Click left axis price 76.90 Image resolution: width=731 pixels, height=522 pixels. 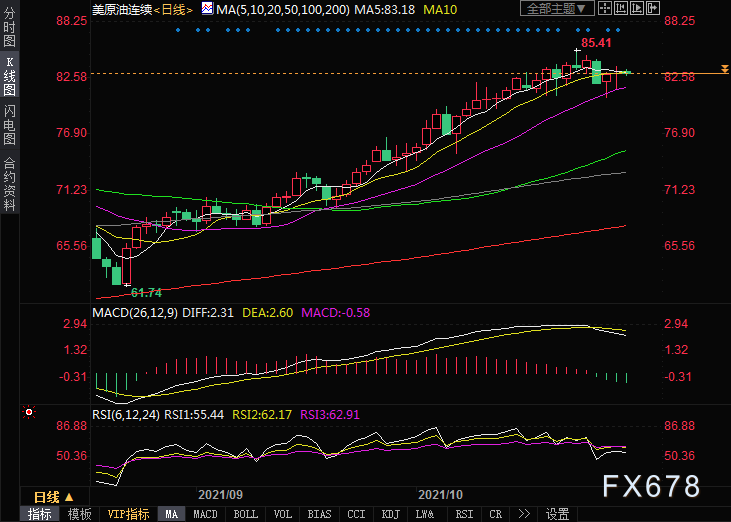pyautogui.click(x=72, y=133)
